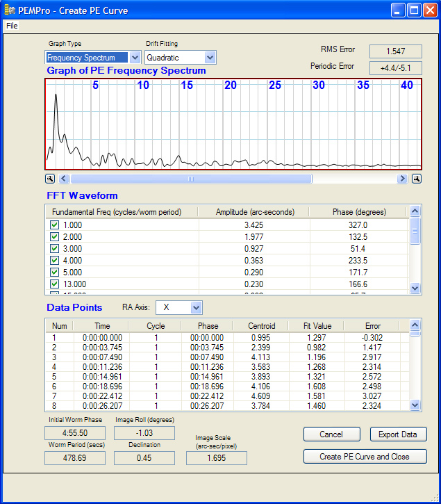Click the Worm Period field 478.69
This screenshot has height=504, width=441.
(75, 458)
